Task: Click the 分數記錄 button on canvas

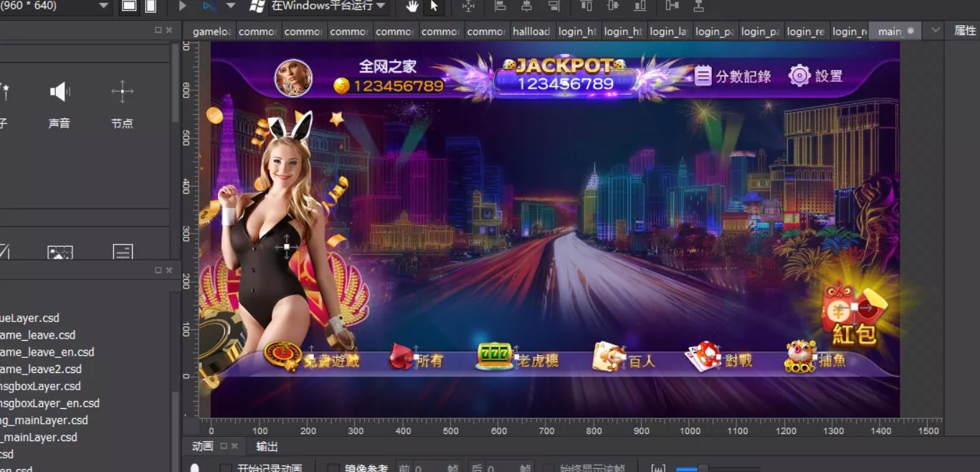Action: pyautogui.click(x=733, y=76)
